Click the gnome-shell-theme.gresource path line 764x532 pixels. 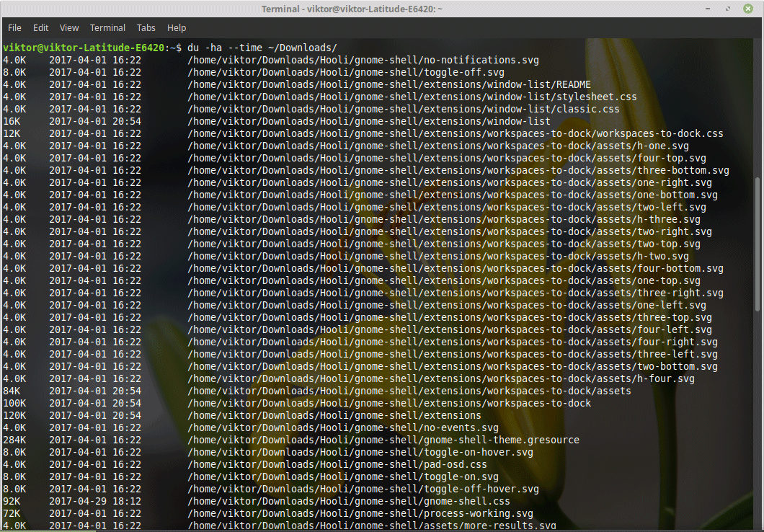pos(383,440)
